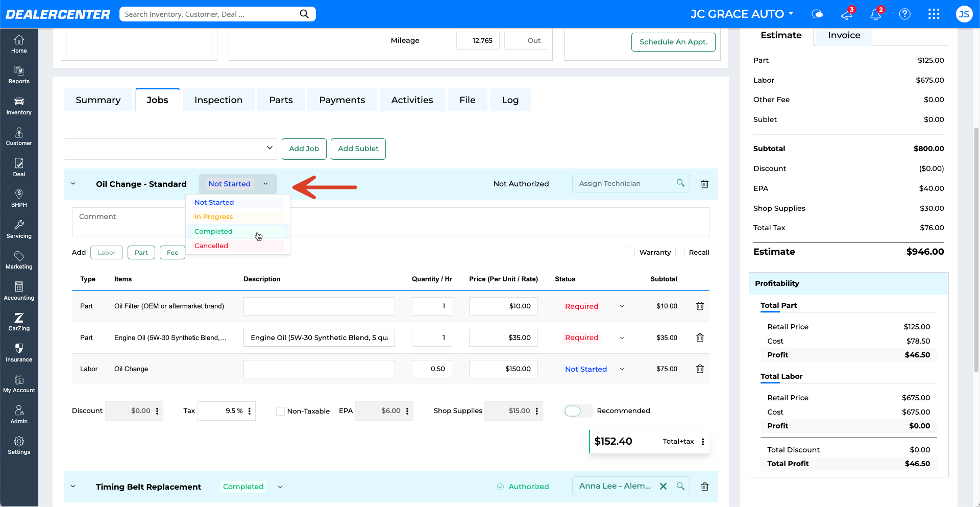Collapse the Timing Belt Replacement job
The height and width of the screenshot is (507, 980).
(x=73, y=487)
